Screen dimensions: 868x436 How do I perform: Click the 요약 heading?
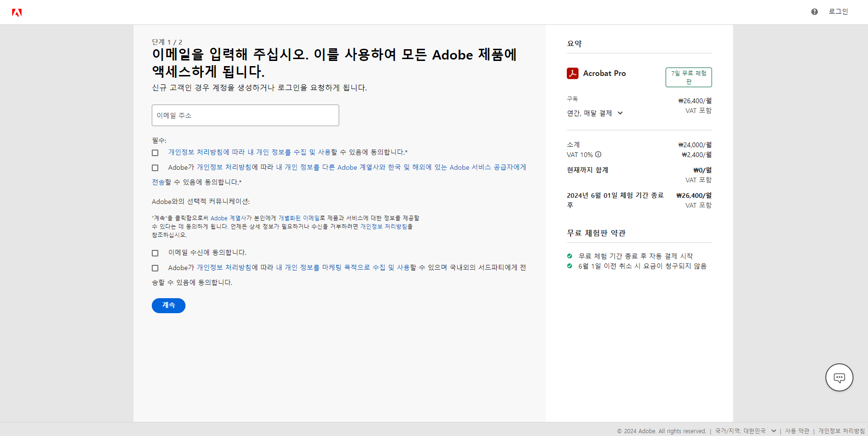574,44
